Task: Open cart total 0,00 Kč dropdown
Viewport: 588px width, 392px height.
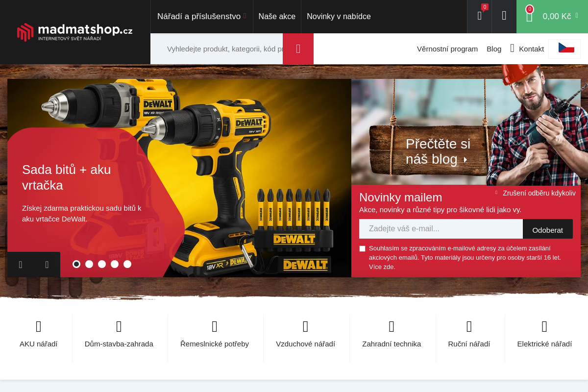Action: tap(560, 16)
